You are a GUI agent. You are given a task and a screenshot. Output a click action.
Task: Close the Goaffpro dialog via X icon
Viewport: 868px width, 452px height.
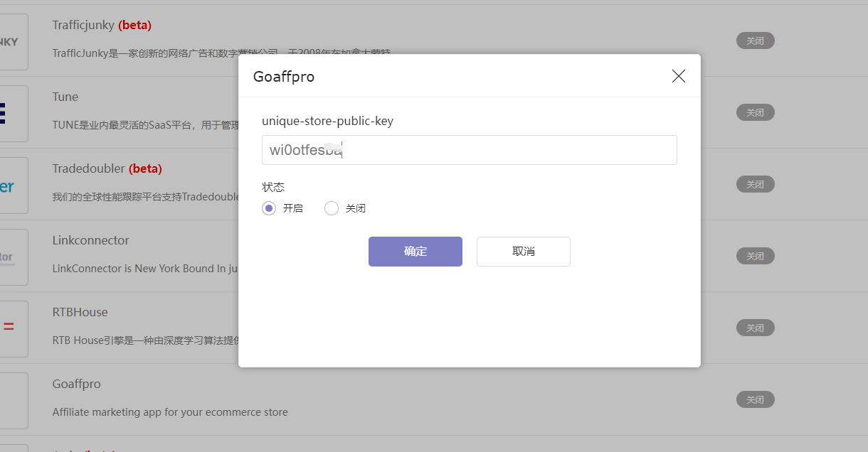pos(678,75)
